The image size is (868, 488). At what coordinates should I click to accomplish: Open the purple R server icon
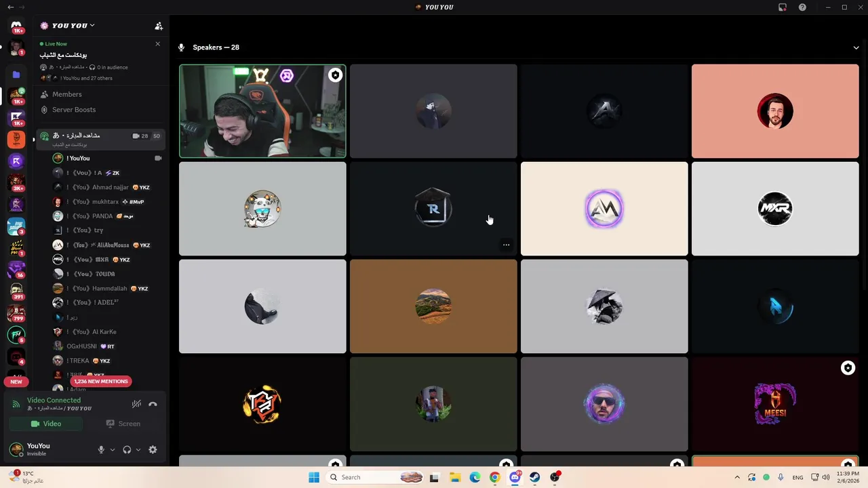click(16, 161)
